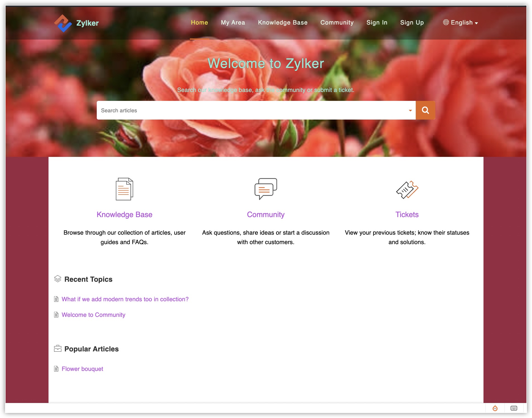Image resolution: width=532 pixels, height=418 pixels.
Task: Click document icon beside Flower bouquet
Action: [x=56, y=369]
